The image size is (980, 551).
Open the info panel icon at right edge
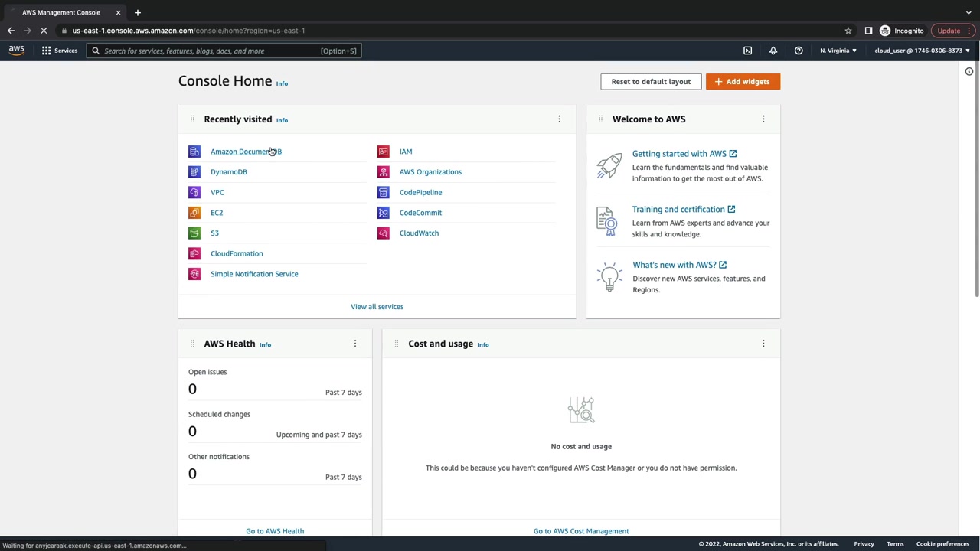pyautogui.click(x=969, y=72)
